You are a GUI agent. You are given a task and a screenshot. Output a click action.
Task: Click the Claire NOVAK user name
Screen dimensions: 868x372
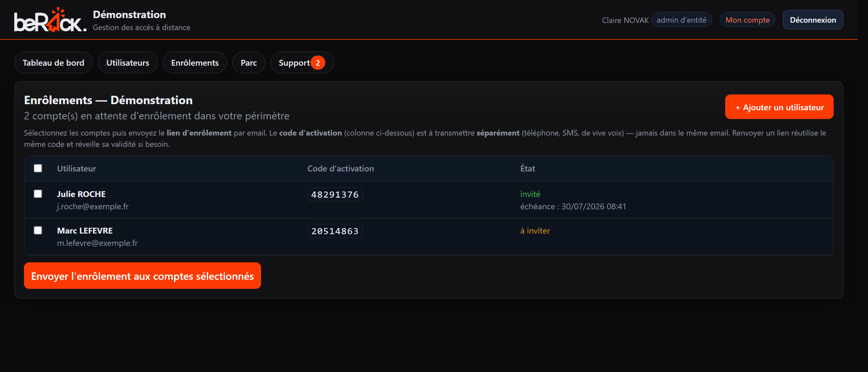click(625, 20)
